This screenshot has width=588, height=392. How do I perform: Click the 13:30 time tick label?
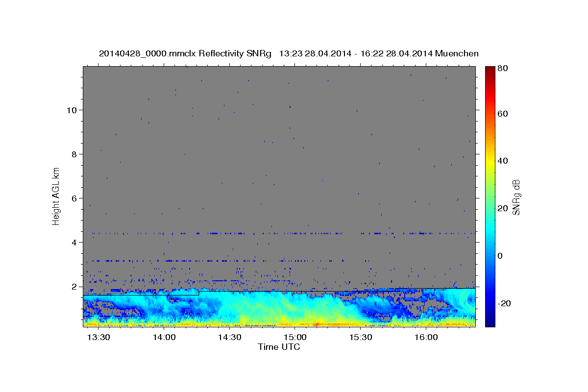(98, 338)
